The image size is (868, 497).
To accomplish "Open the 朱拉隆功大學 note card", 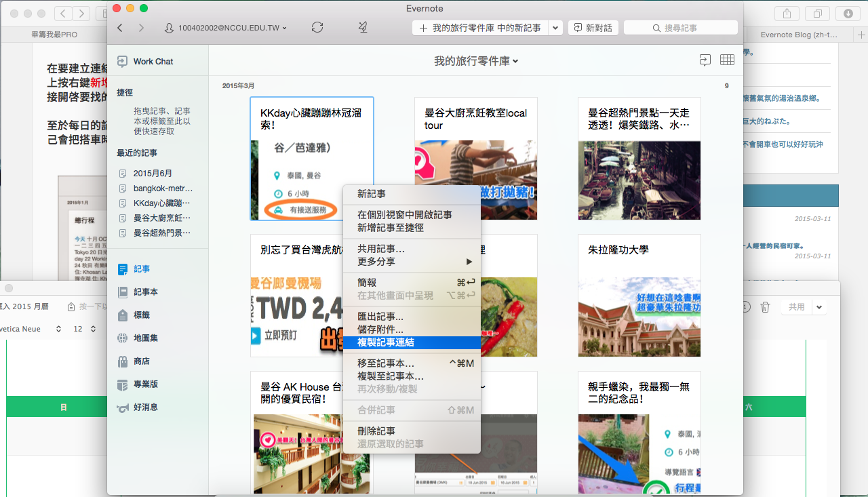I will (639, 296).
